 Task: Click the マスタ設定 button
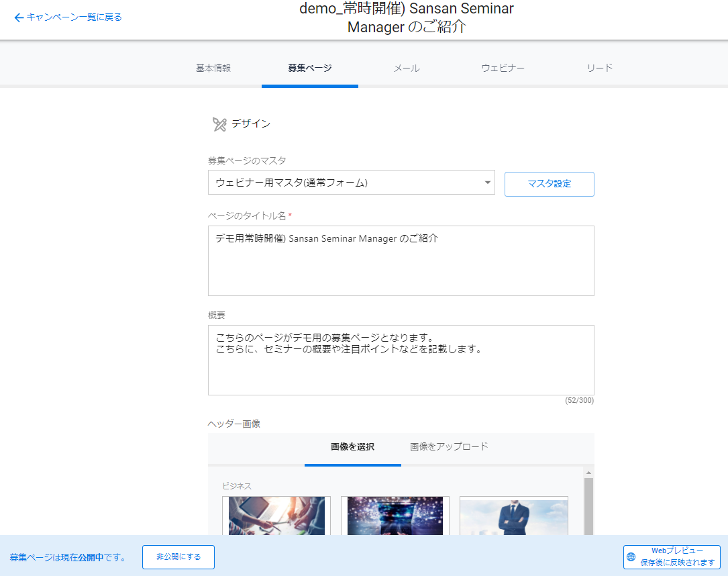pyautogui.click(x=550, y=184)
